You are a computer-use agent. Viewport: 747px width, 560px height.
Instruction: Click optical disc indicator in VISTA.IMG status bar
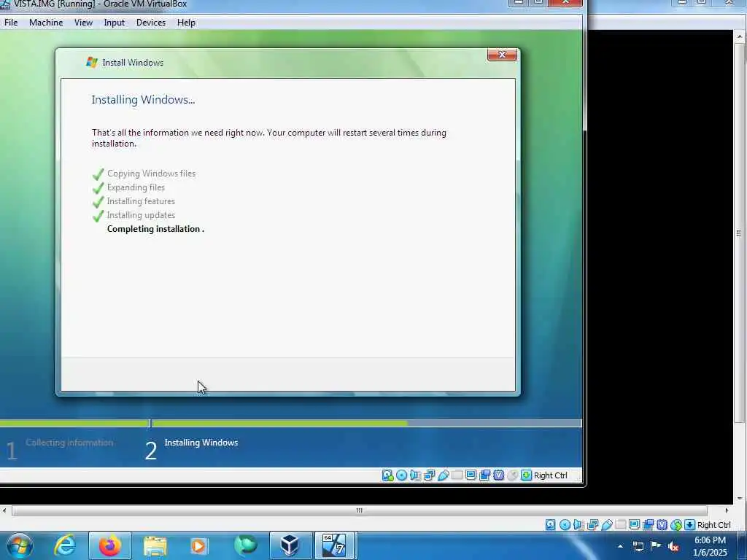click(402, 475)
